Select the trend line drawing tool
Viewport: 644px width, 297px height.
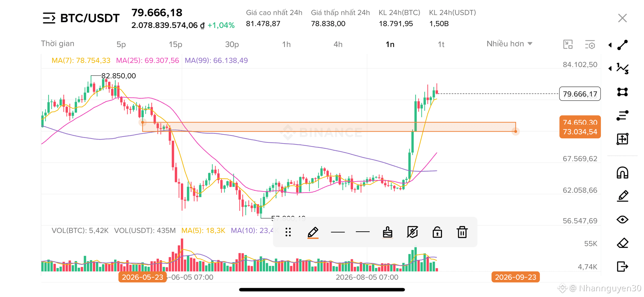pos(622,45)
